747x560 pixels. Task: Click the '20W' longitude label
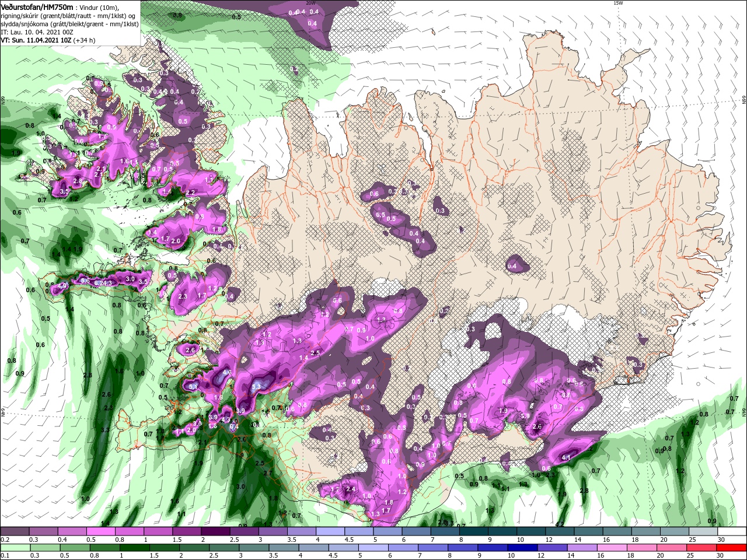tap(312, 2)
